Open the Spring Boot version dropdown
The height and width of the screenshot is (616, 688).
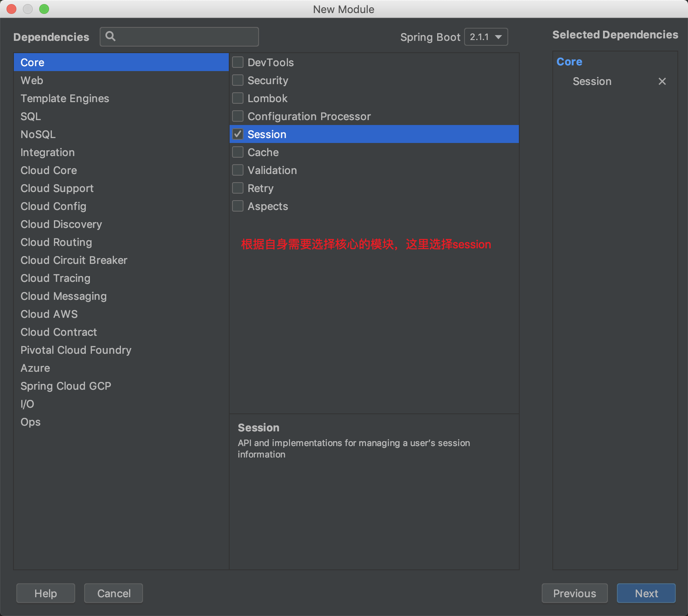(486, 37)
